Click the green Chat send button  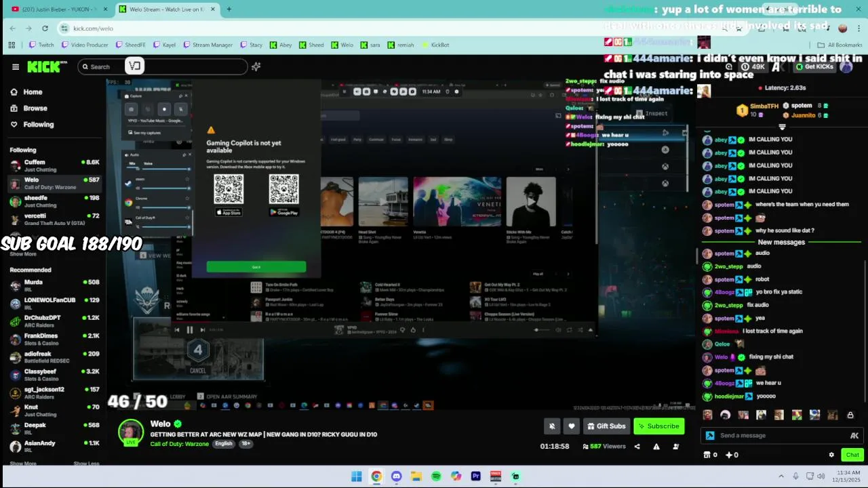(852, 455)
